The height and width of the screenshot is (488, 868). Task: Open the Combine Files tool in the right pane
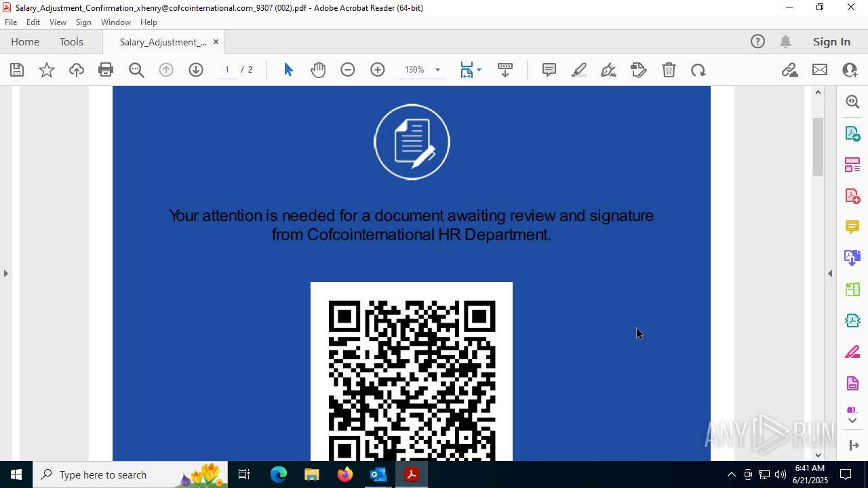[x=852, y=258]
